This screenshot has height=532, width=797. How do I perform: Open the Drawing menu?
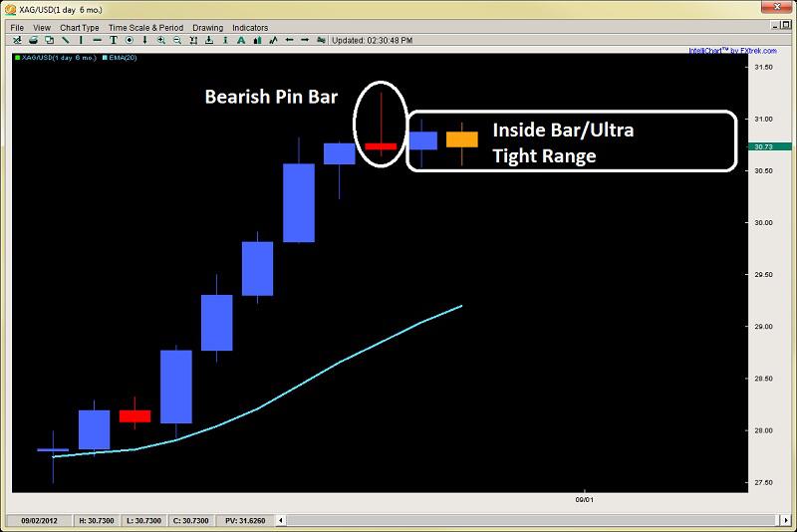coord(208,28)
